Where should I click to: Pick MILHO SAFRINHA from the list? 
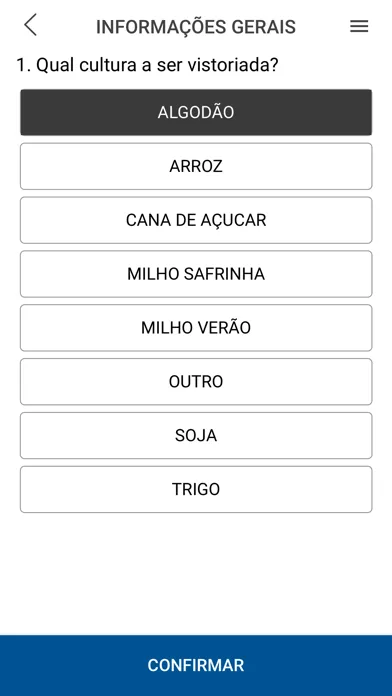click(196, 274)
